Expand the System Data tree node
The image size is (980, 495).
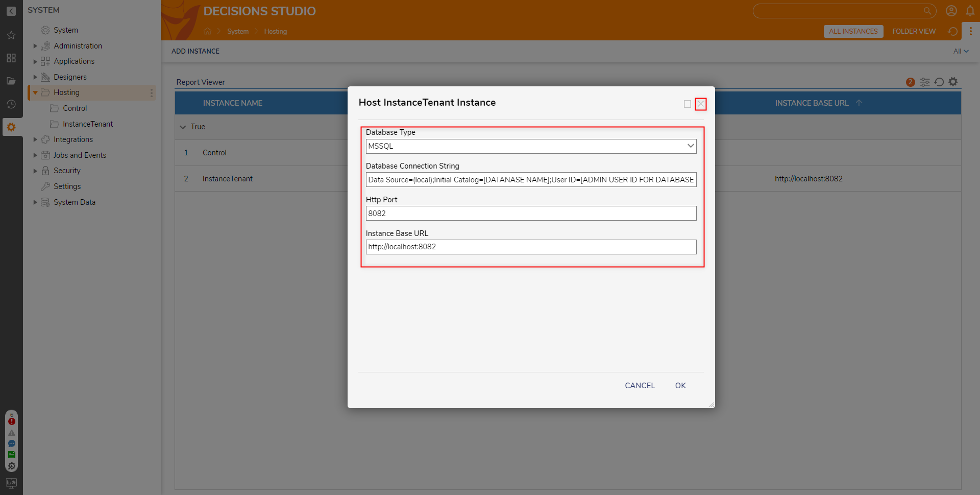[x=35, y=202]
